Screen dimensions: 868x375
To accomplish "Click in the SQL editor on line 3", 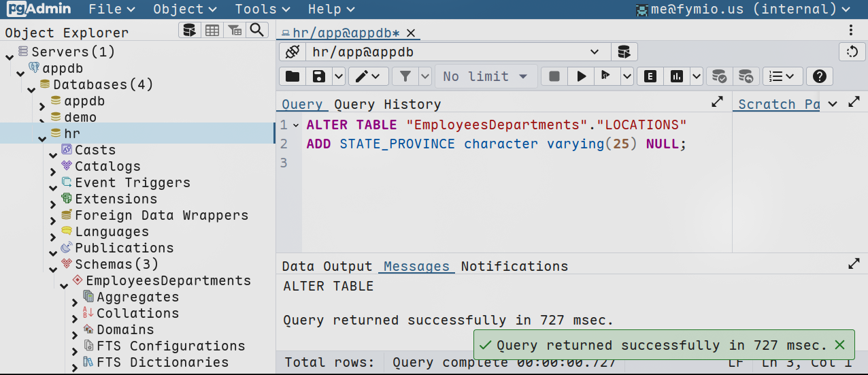I will pos(476,163).
